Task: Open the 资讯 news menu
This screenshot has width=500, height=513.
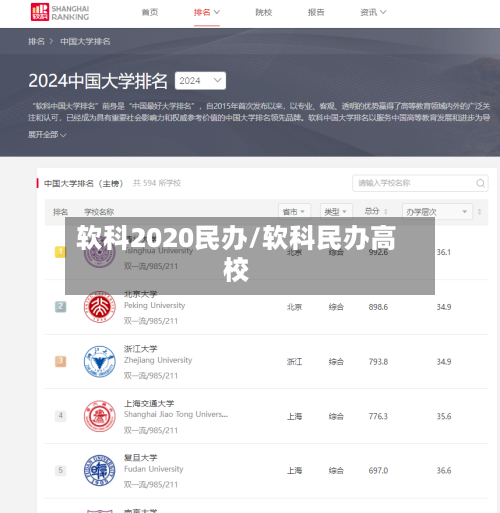Action: point(373,12)
